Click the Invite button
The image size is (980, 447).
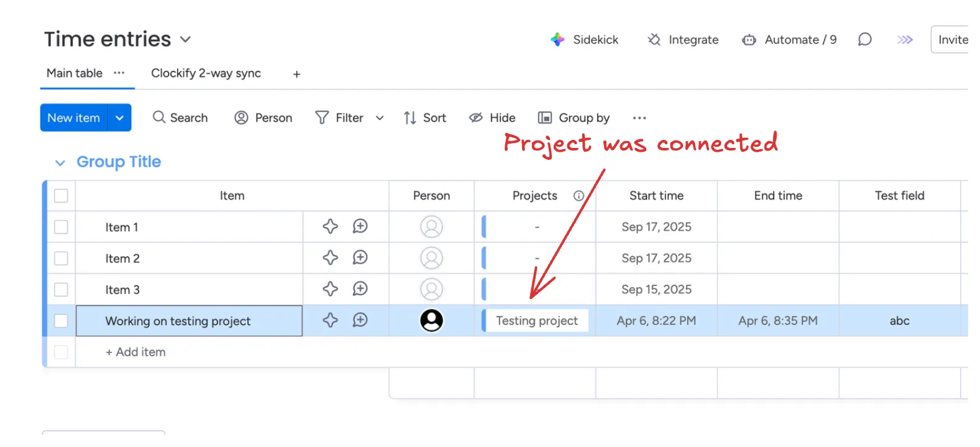coord(952,40)
